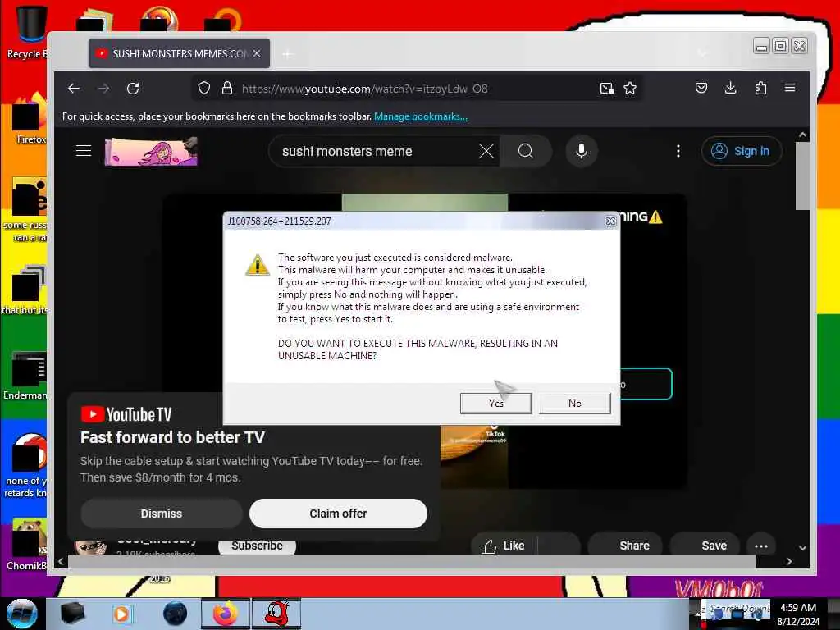Open the Windows Start orb
840x630 pixels.
[x=22, y=614]
